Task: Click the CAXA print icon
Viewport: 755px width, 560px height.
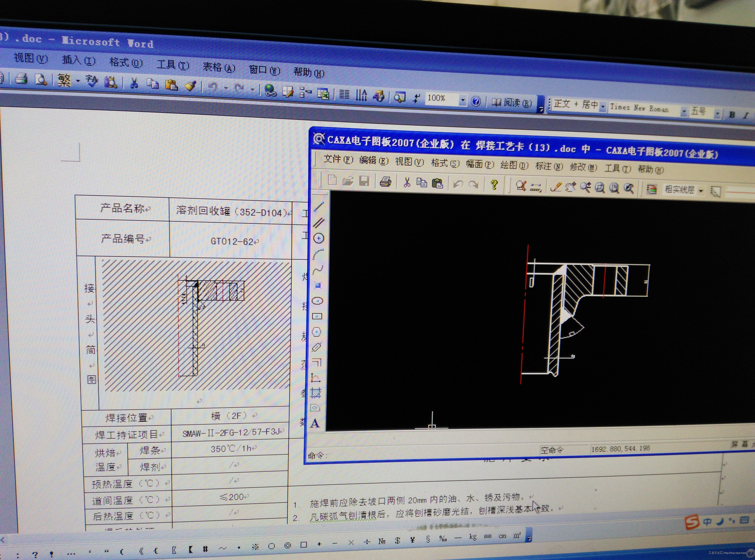Action: 385,182
